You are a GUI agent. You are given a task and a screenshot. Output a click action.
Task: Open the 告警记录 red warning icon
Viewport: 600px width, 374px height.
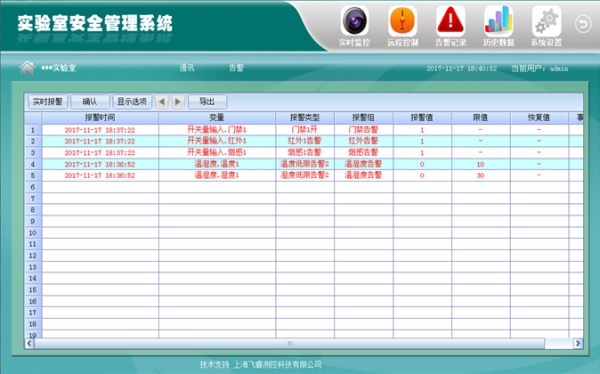pos(450,21)
